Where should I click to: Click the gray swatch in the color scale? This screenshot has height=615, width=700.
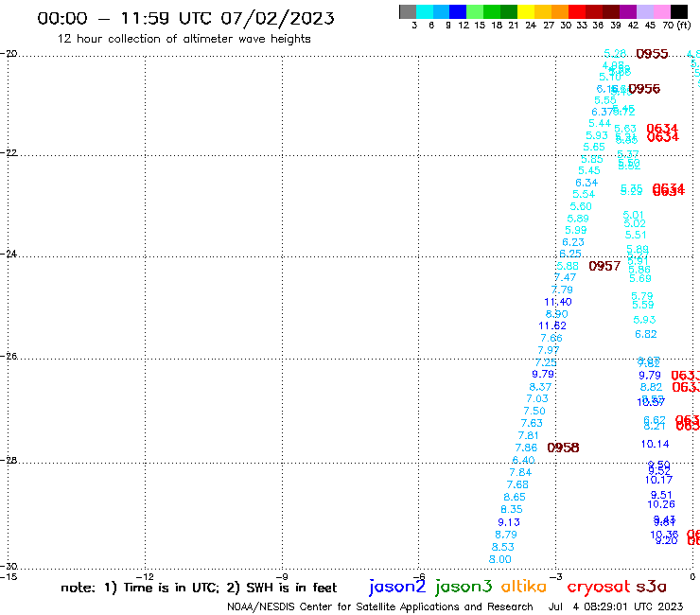click(408, 11)
